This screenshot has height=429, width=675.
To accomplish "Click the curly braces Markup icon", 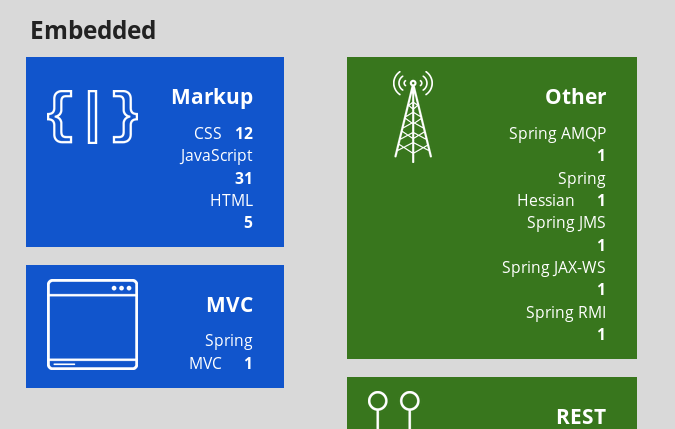I will (92, 117).
